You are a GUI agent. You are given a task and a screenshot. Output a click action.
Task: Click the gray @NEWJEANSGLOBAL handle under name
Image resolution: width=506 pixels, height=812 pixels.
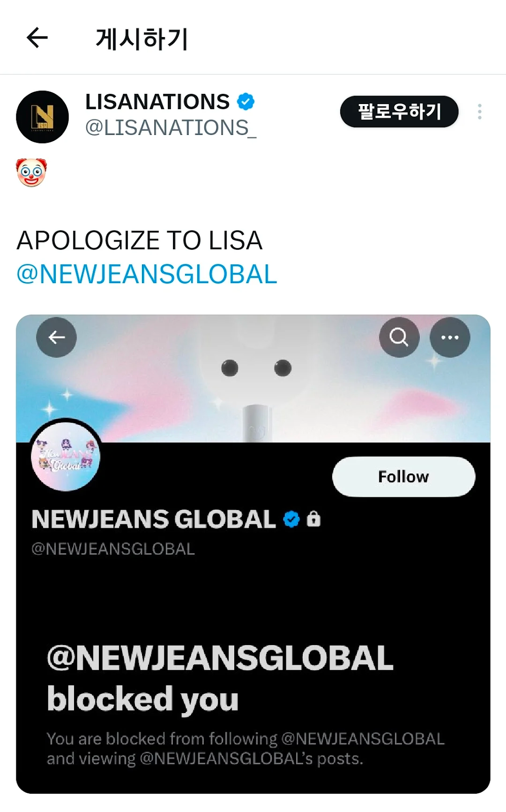pyautogui.click(x=113, y=549)
